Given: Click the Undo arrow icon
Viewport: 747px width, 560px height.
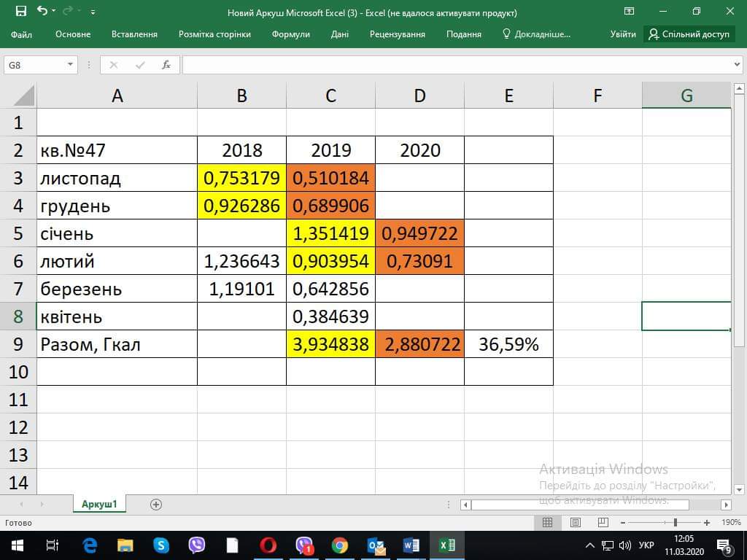Looking at the screenshot, I should (42, 12).
